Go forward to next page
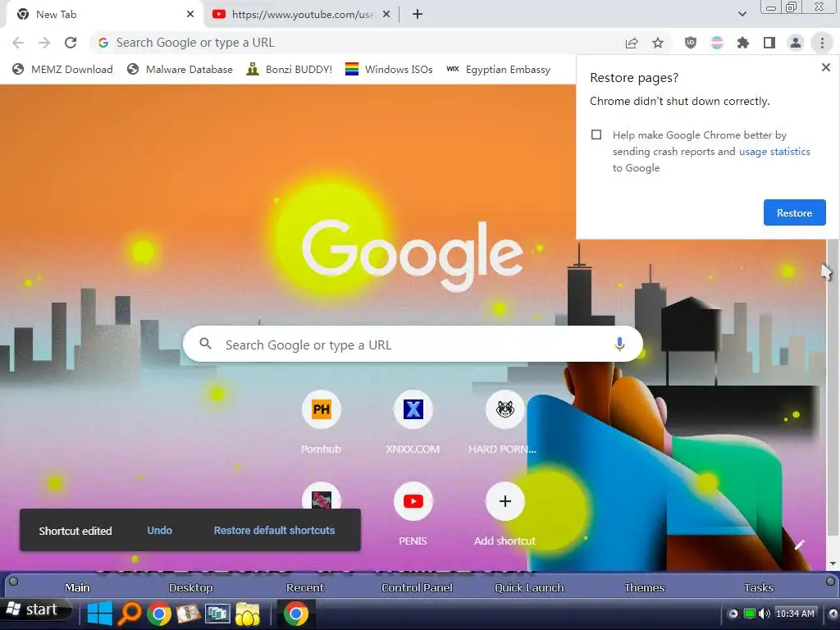This screenshot has height=630, width=840. point(44,43)
